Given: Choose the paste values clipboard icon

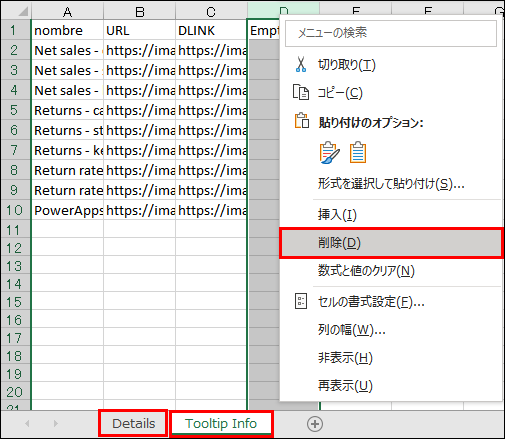Looking at the screenshot, I should pos(358,153).
